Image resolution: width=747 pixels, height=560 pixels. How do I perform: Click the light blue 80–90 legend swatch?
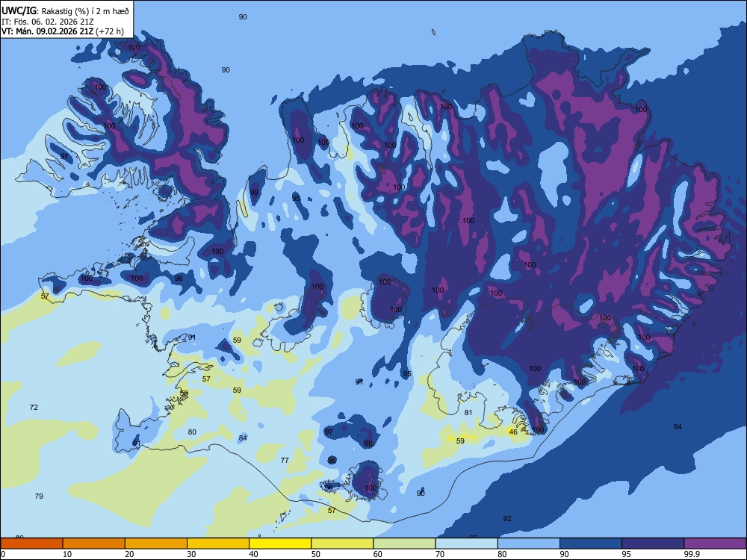(529, 544)
